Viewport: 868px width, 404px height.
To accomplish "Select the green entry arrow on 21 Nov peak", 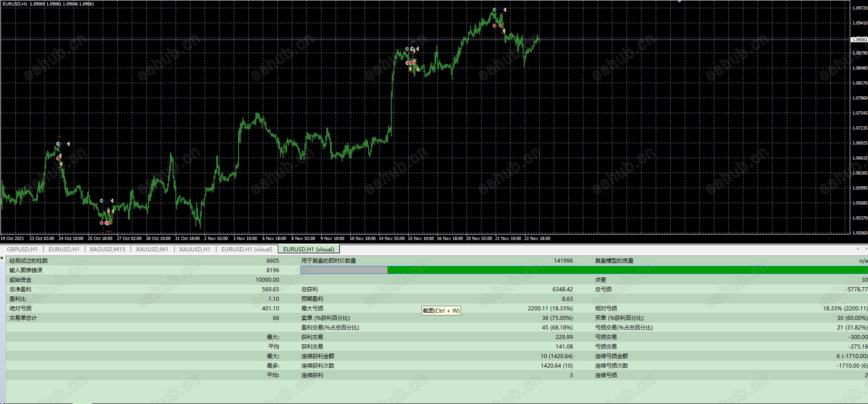I will 494,10.
